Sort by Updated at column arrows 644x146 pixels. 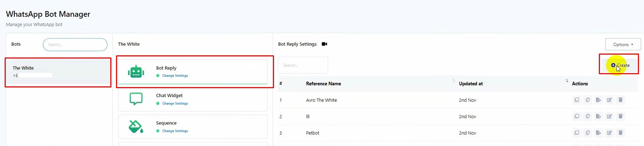[x=567, y=81]
